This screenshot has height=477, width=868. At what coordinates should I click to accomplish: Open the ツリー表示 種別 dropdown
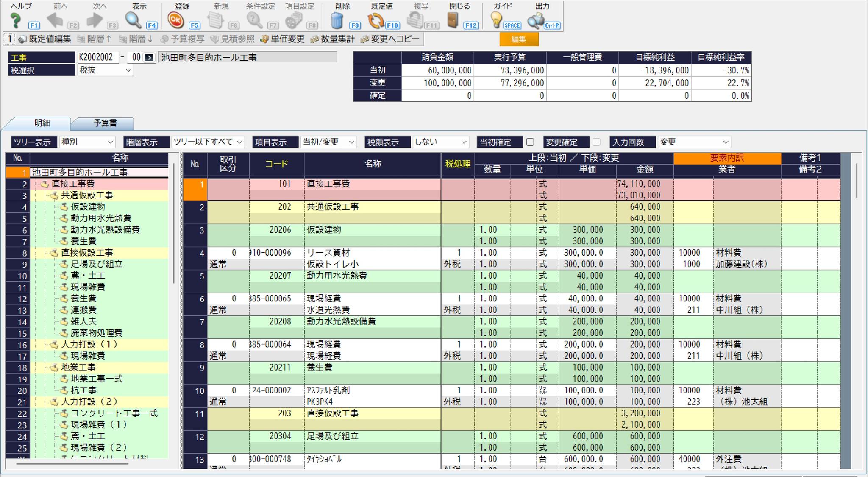point(87,142)
